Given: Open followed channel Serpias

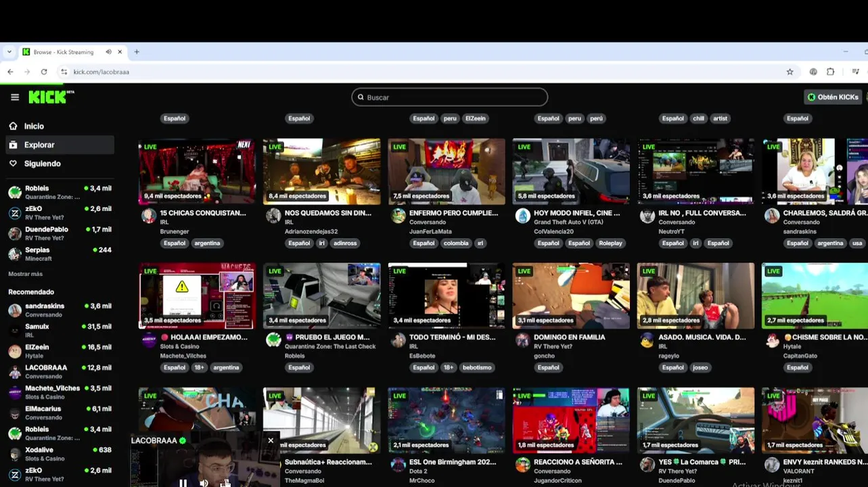Looking at the screenshot, I should click(x=60, y=254).
